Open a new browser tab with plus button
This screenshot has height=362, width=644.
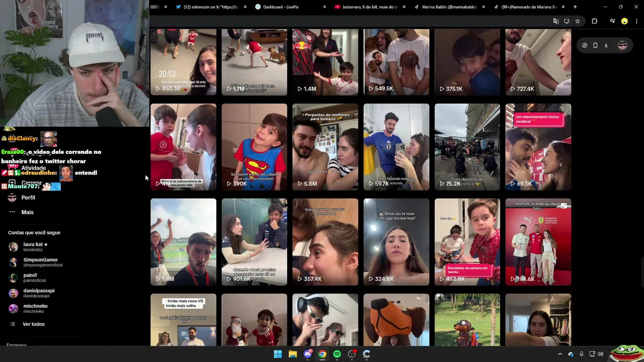pos(575,7)
